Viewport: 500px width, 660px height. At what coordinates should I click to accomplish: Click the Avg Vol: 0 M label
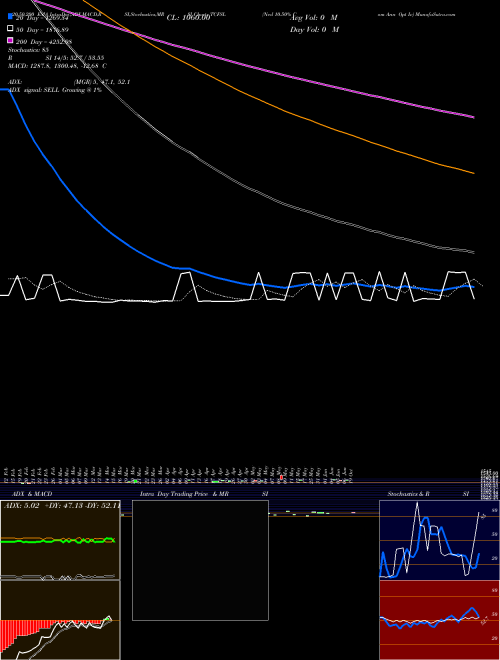click(x=314, y=18)
